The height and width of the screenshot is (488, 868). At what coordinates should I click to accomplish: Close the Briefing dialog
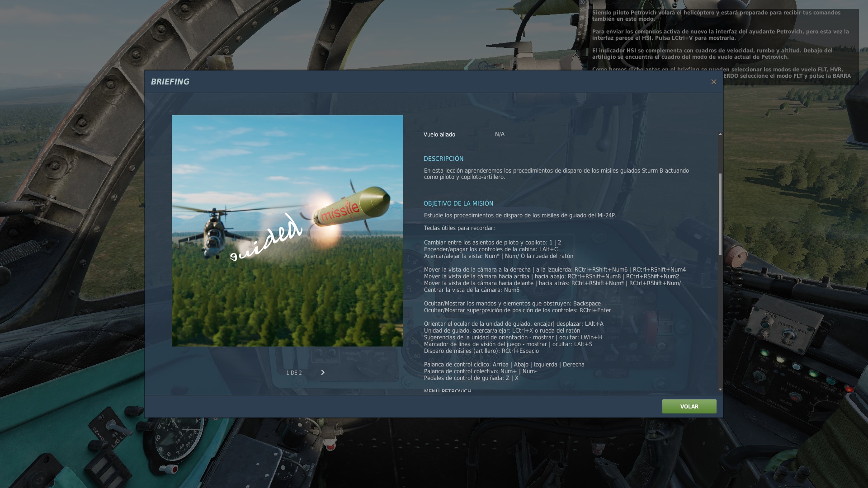point(713,82)
